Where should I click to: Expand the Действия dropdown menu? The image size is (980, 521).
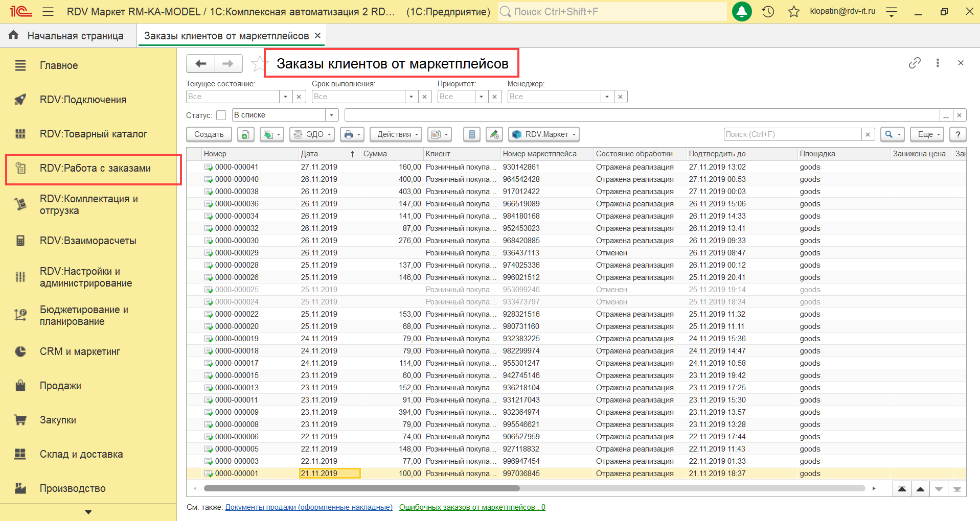pos(396,134)
